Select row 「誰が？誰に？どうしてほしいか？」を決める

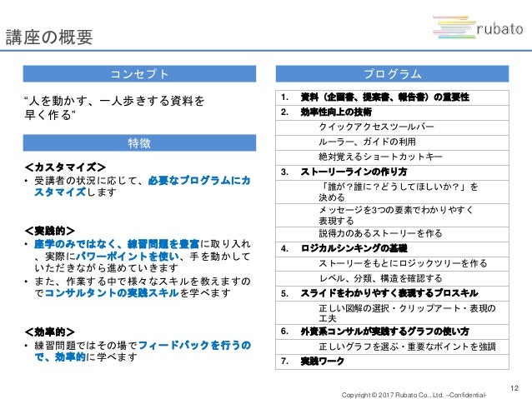tap(392, 192)
